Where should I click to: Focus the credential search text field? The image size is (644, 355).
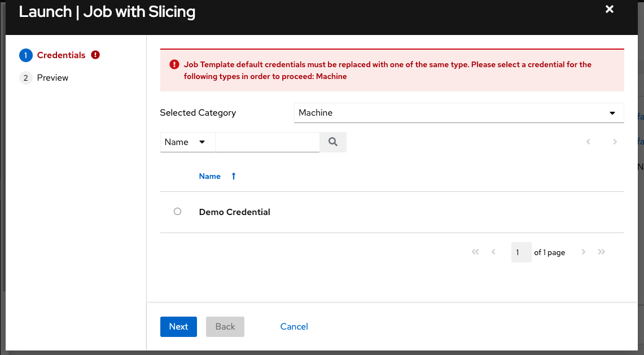[268, 142]
